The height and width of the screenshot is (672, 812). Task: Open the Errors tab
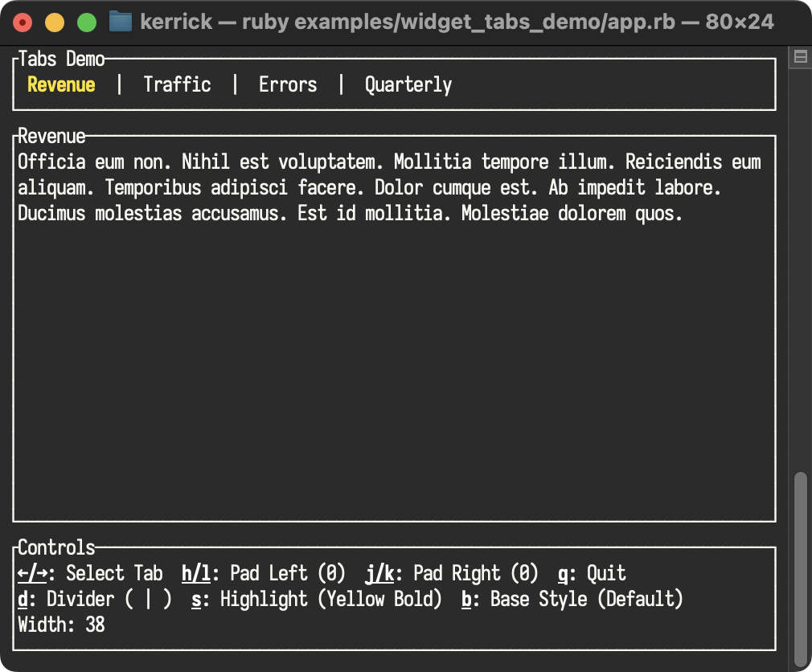click(x=288, y=84)
